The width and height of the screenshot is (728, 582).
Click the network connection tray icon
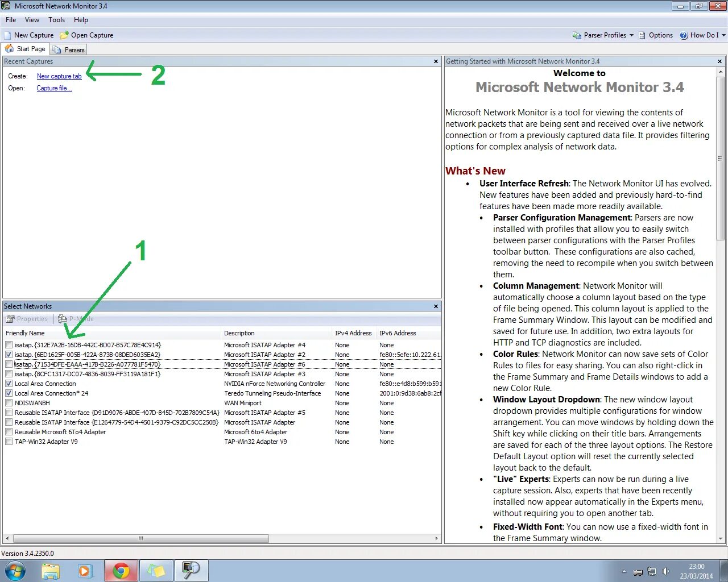(x=652, y=571)
